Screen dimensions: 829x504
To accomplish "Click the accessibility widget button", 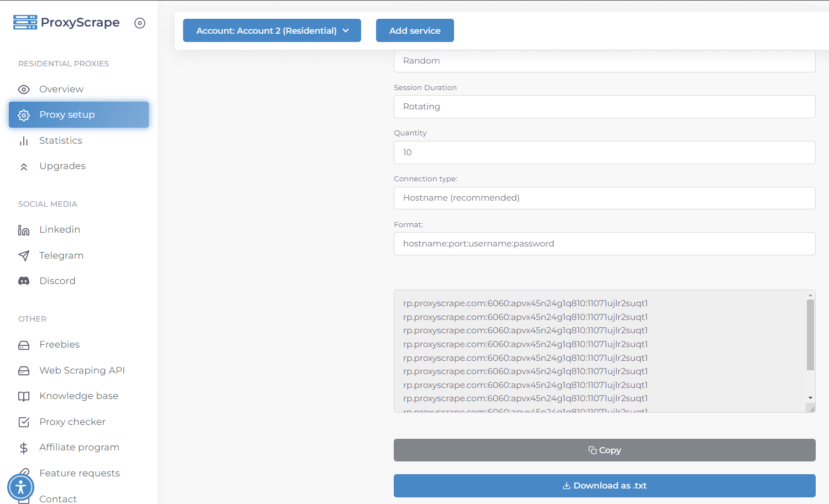I will point(20,487).
